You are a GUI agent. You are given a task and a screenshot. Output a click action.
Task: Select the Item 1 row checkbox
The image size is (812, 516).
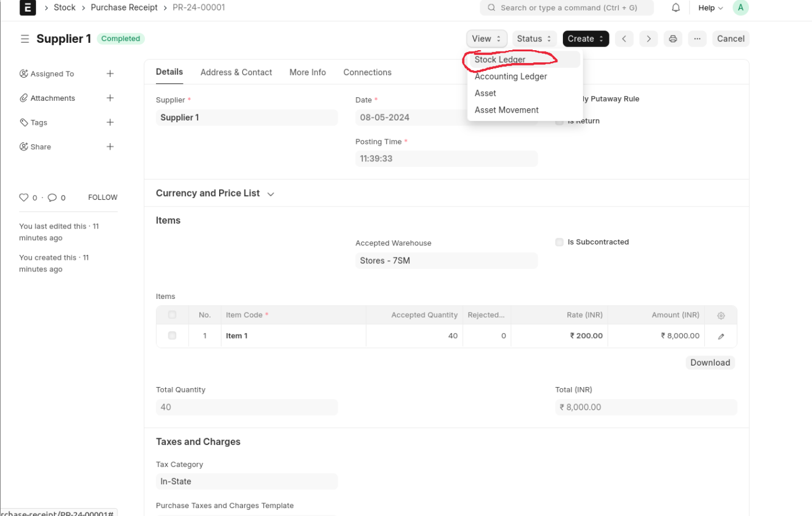pyautogui.click(x=172, y=336)
